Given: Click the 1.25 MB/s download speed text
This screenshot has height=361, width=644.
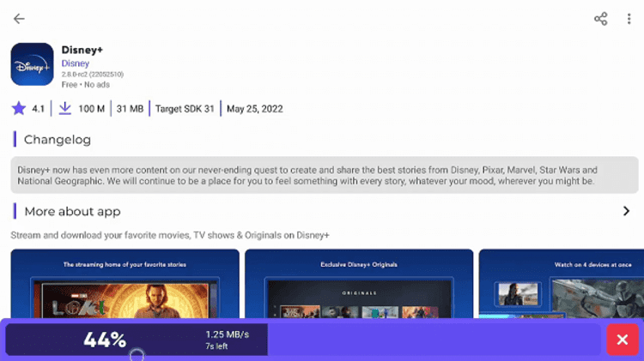Looking at the screenshot, I should click(x=227, y=334).
